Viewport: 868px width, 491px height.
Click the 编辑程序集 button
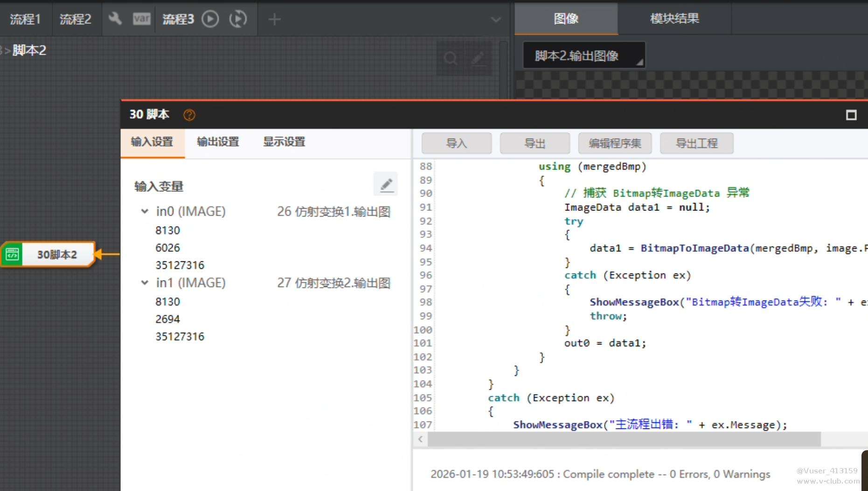(x=615, y=143)
